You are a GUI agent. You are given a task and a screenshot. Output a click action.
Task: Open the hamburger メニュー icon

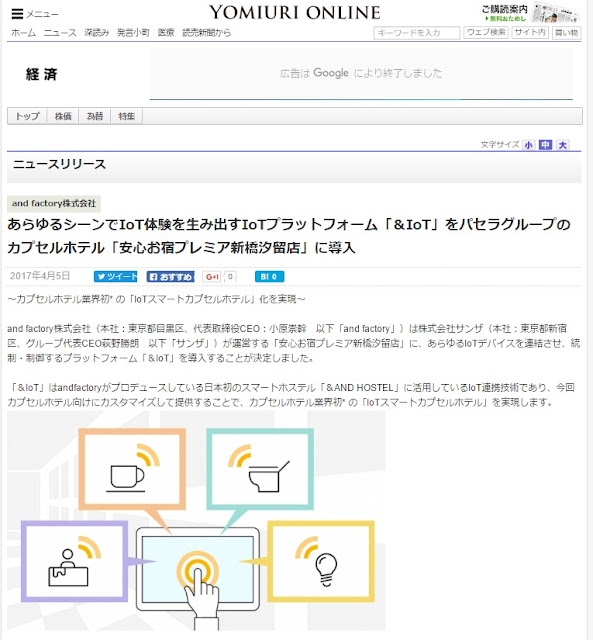(17, 14)
